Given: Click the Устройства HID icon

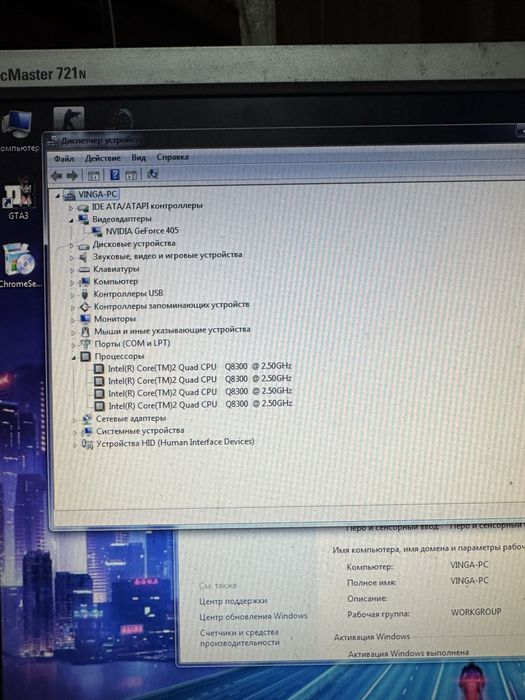Looking at the screenshot, I should [87, 444].
